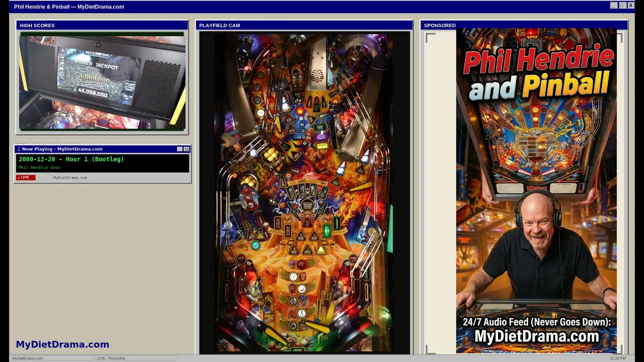Close the Phil Hendrie & Pinball window
The image size is (644, 362).
(630, 6)
